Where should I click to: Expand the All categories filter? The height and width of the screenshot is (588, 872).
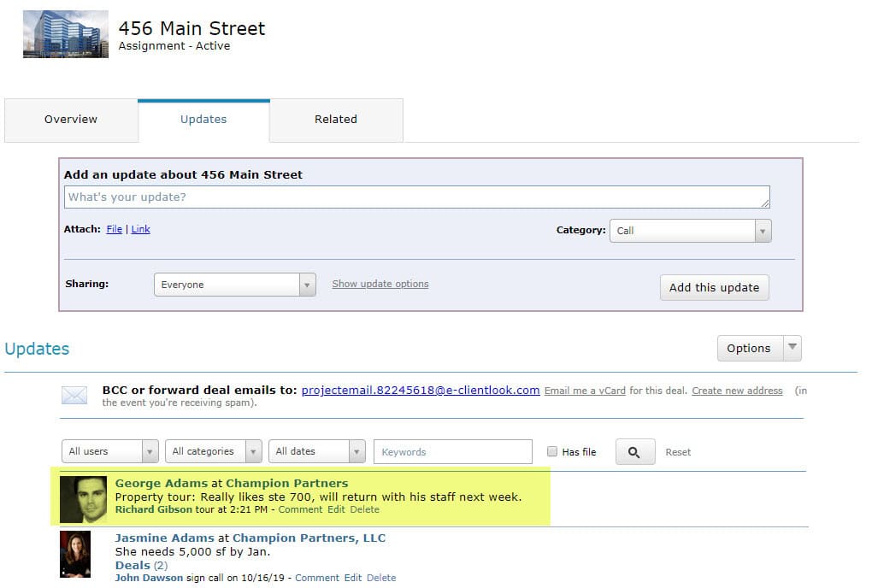(214, 451)
